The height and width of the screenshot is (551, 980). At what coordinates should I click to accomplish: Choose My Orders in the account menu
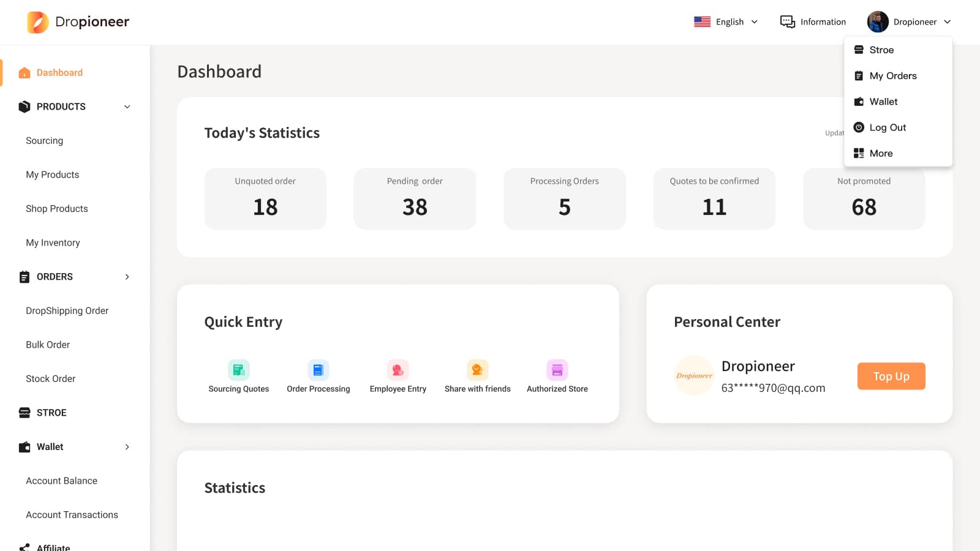[x=892, y=76]
